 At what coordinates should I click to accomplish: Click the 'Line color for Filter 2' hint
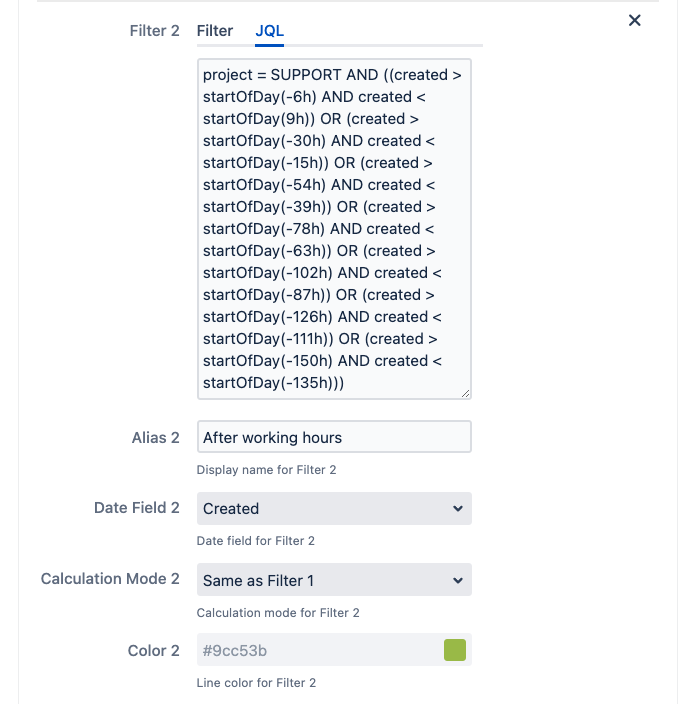[x=256, y=683]
